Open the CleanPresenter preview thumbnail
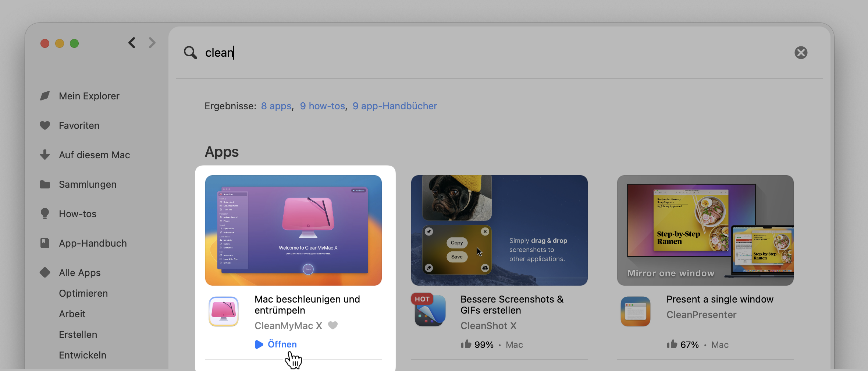868x371 pixels. pos(705,230)
